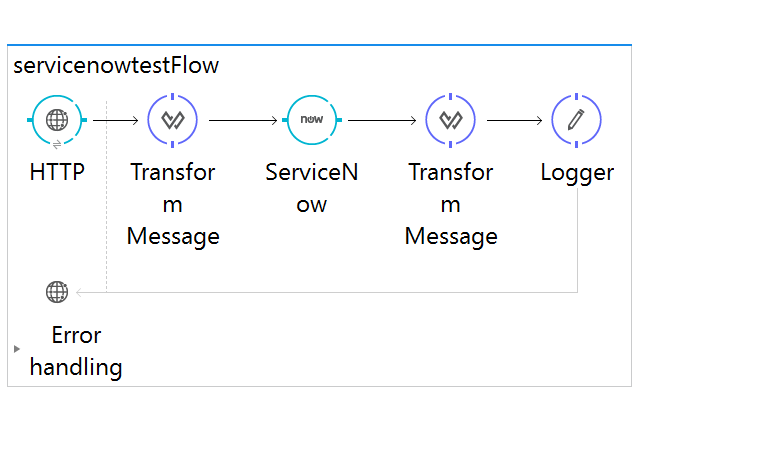
Task: Click the Logger label text
Action: tap(577, 172)
